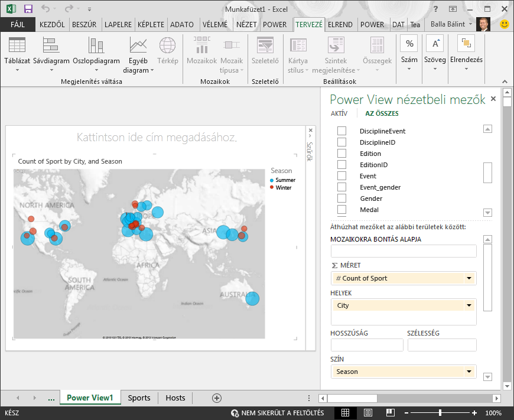The image size is (514, 420).
Task: Show the AKTÍV fields list
Action: [339, 113]
